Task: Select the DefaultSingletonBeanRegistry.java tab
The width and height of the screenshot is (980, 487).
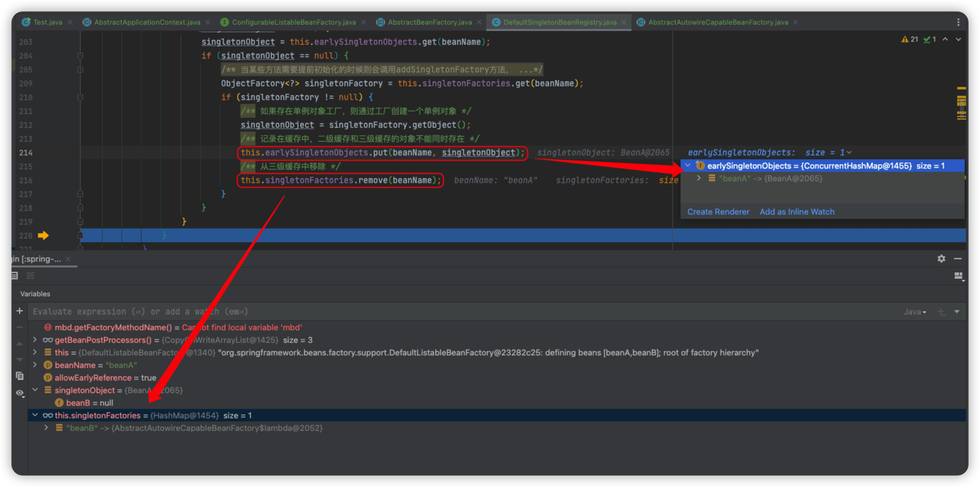Action: click(560, 22)
